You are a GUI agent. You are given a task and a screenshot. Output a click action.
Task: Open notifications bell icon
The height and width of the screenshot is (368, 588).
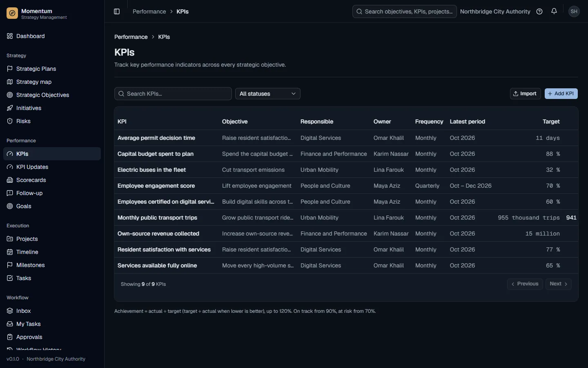click(554, 11)
